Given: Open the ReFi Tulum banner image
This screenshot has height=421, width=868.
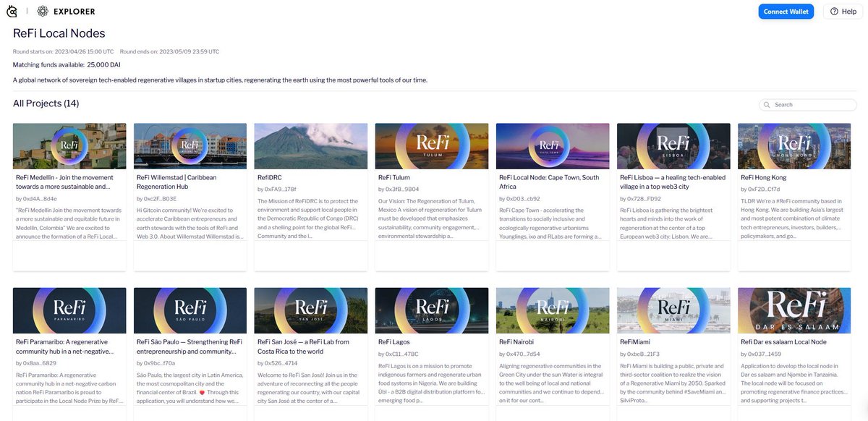Looking at the screenshot, I should [432, 146].
